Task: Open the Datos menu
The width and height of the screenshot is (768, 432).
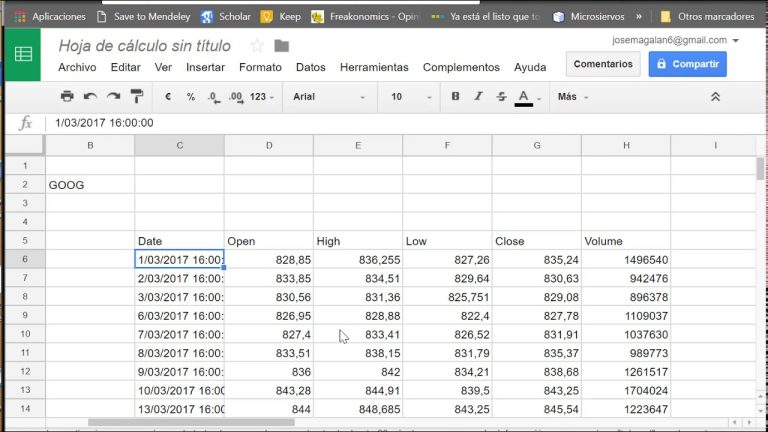Action: [311, 68]
